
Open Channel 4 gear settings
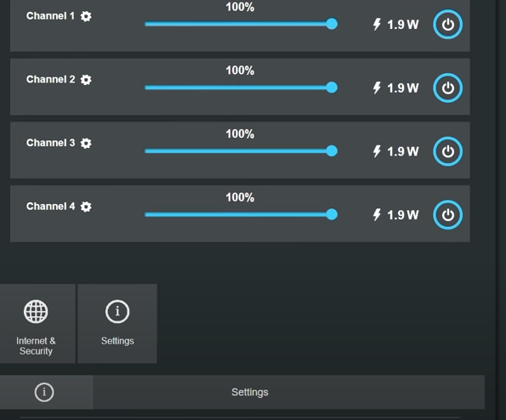(x=86, y=207)
